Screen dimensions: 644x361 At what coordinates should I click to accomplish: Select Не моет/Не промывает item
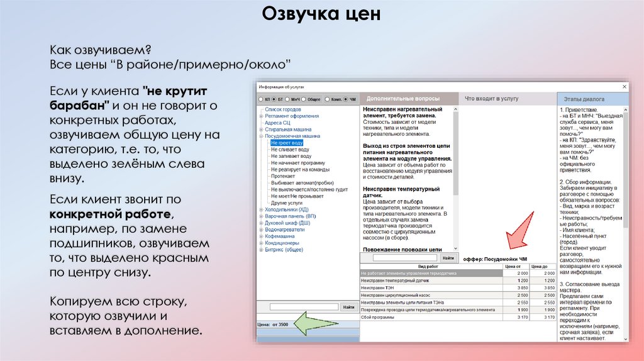(x=297, y=196)
